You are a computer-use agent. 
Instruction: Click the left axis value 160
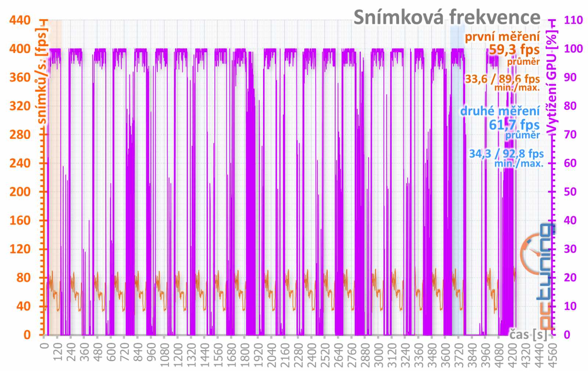[20, 220]
